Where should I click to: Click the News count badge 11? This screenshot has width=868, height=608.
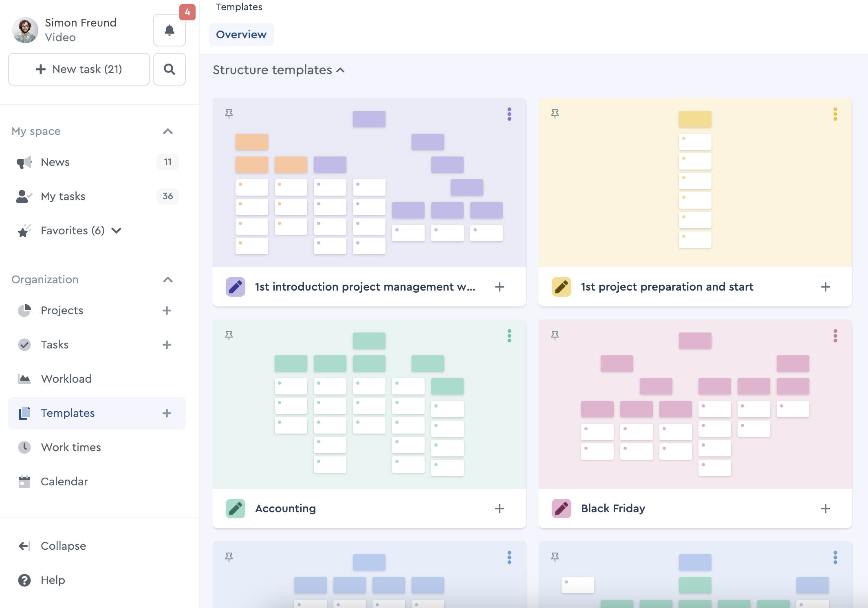(x=168, y=162)
